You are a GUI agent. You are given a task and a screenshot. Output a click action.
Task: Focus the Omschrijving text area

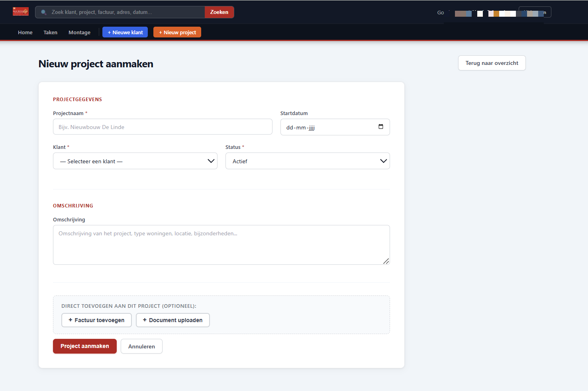[x=221, y=245]
